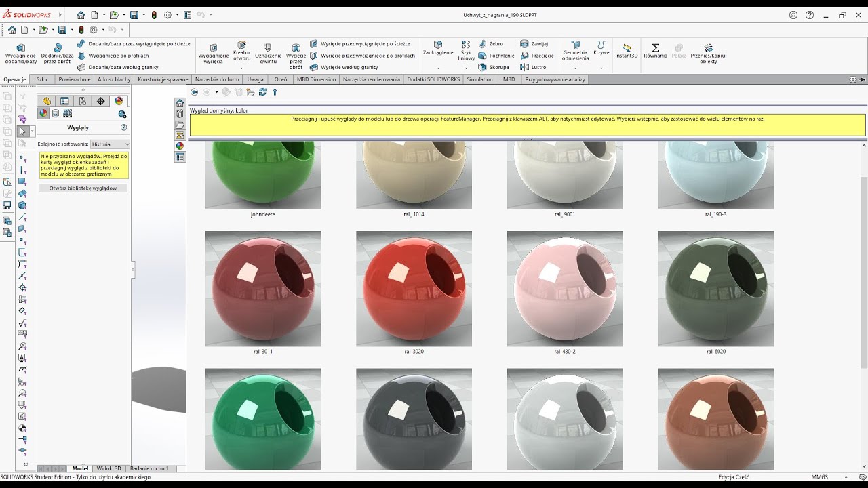868x488 pixels.
Task: Open the Widoki 3D bottom tab
Action: tap(108, 468)
